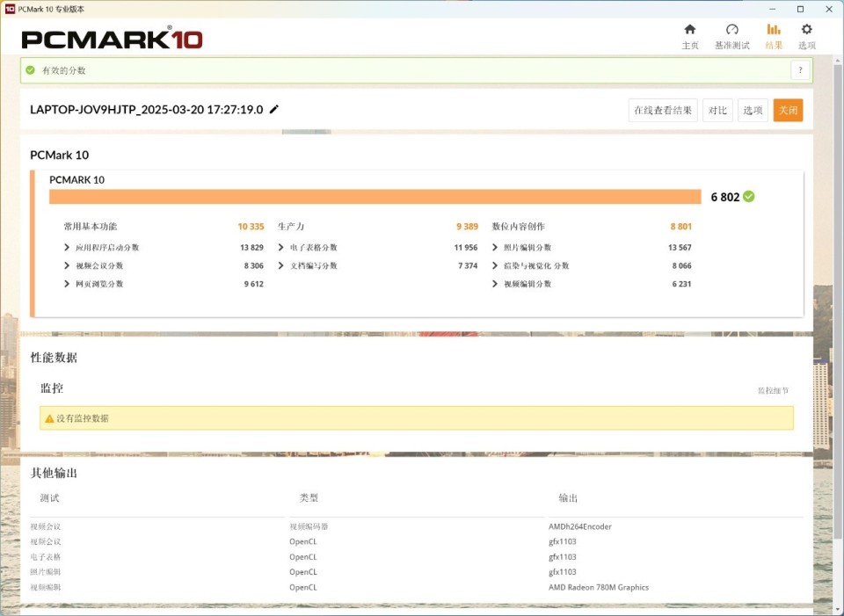
Task: Click the 对比 button
Action: 717,111
